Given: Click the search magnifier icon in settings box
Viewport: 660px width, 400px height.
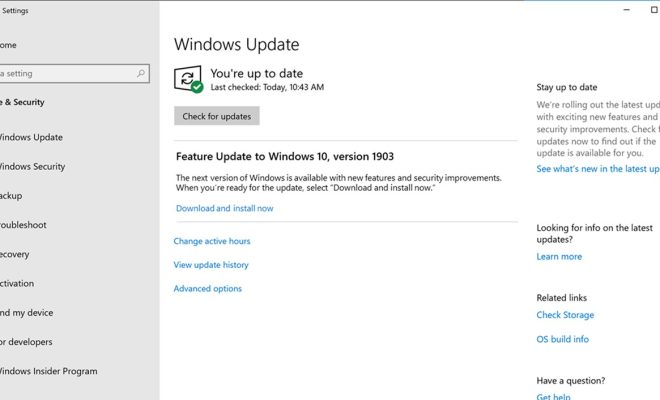Looking at the screenshot, I should [141, 74].
